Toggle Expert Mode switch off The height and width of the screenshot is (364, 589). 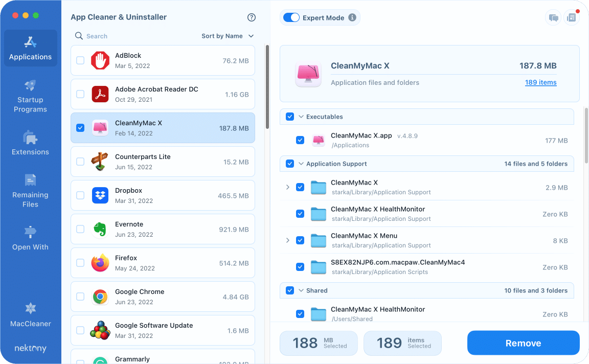pyautogui.click(x=291, y=18)
